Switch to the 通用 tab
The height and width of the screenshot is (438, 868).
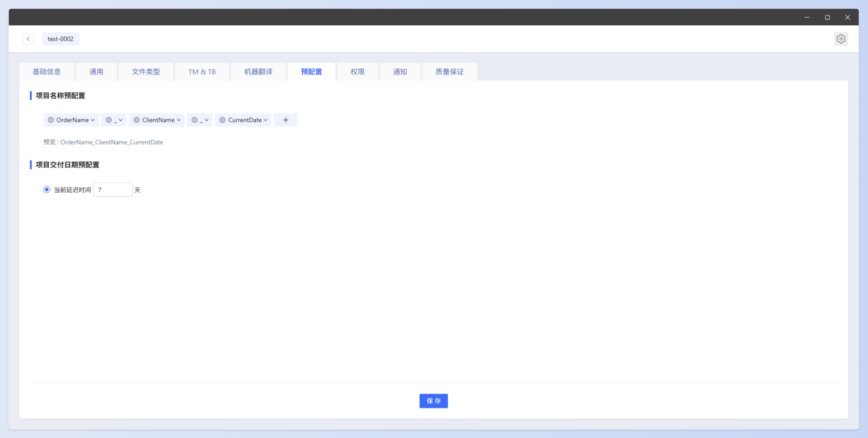pos(96,71)
